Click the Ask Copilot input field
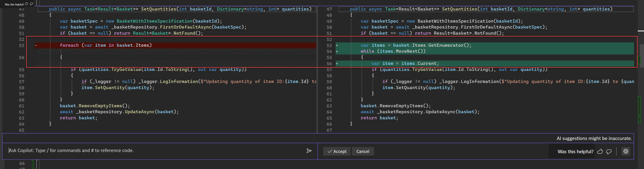The height and width of the screenshot is (169, 644). point(100,150)
